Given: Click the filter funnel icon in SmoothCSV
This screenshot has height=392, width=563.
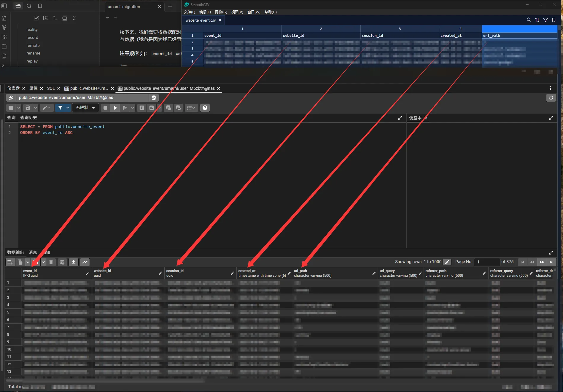Looking at the screenshot, I should coord(545,20).
